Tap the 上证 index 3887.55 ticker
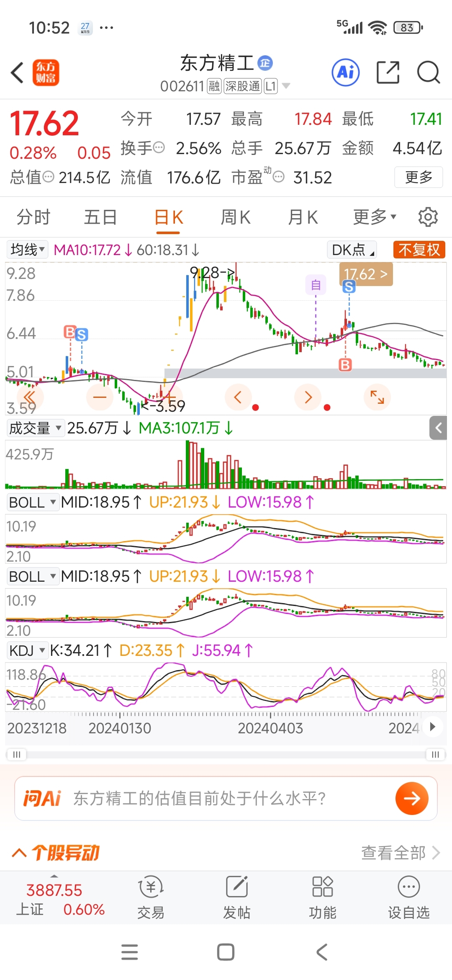 pyautogui.click(x=60, y=899)
